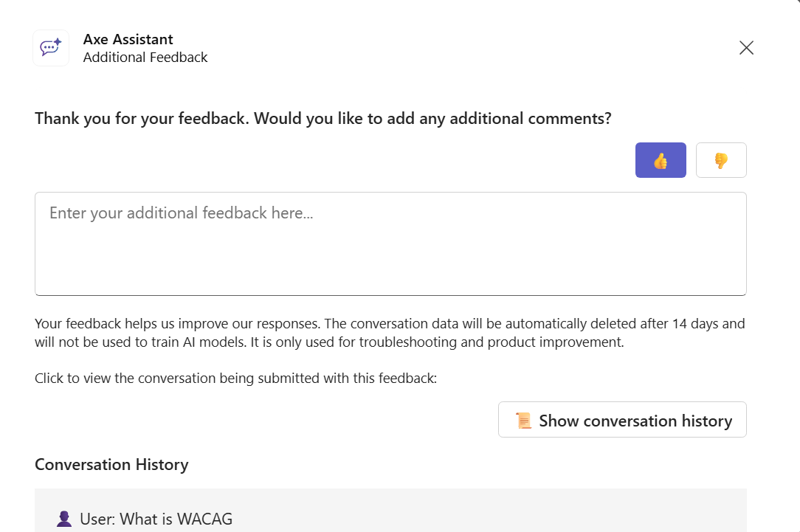
Task: Click the "Click to view the conversation" text
Action: point(235,379)
